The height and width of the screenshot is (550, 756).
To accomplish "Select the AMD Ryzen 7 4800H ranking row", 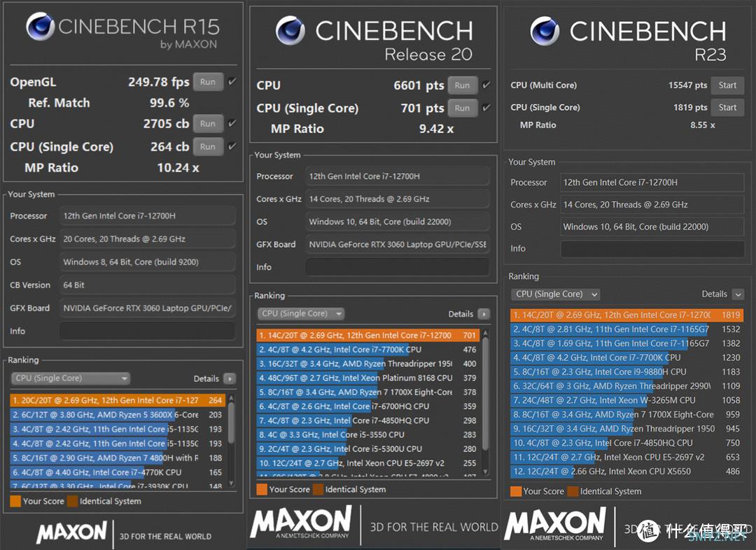I will pos(117,458).
